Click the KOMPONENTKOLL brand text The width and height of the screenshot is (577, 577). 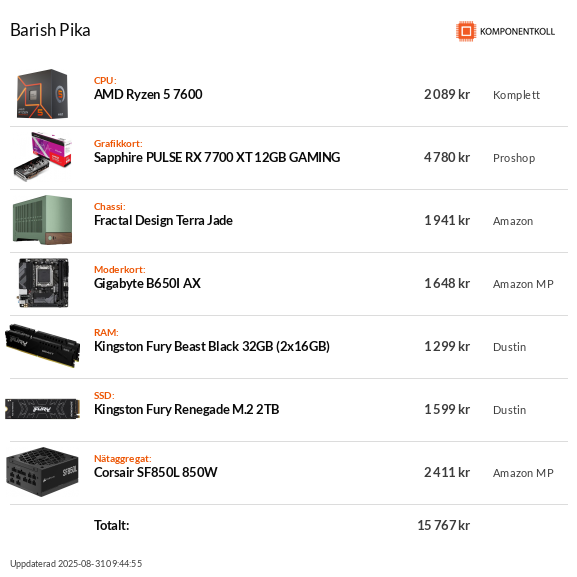click(517, 32)
